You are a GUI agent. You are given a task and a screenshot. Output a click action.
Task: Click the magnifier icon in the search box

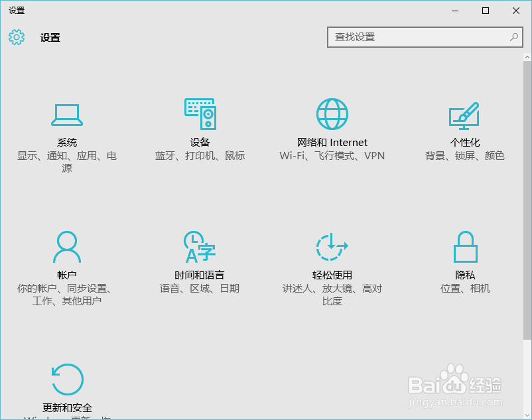pos(514,37)
